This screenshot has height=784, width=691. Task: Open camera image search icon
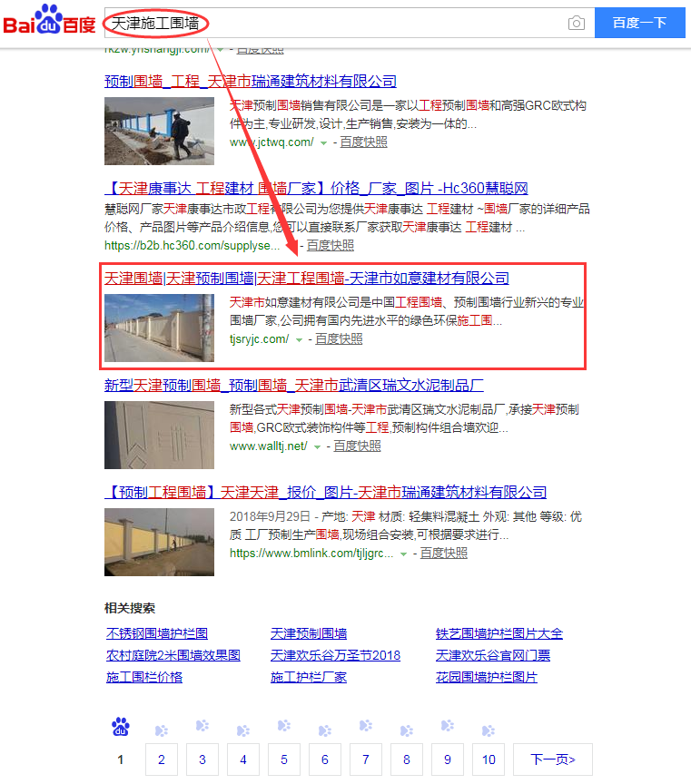577,23
